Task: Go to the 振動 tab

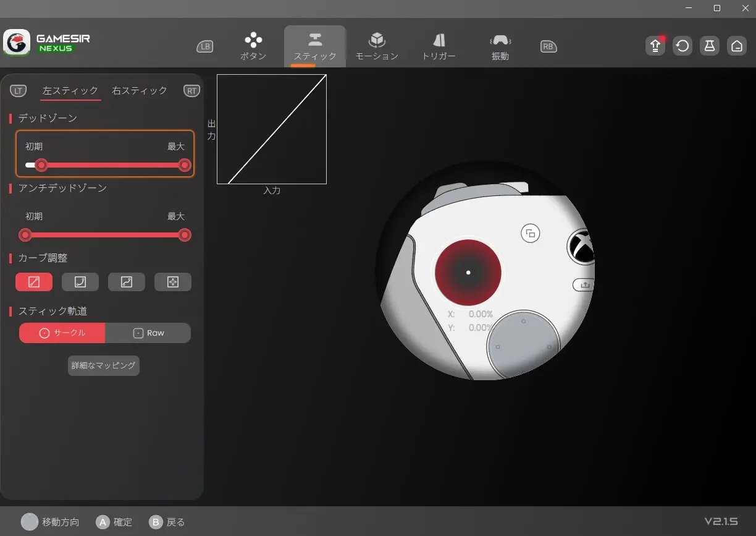Action: (500, 47)
